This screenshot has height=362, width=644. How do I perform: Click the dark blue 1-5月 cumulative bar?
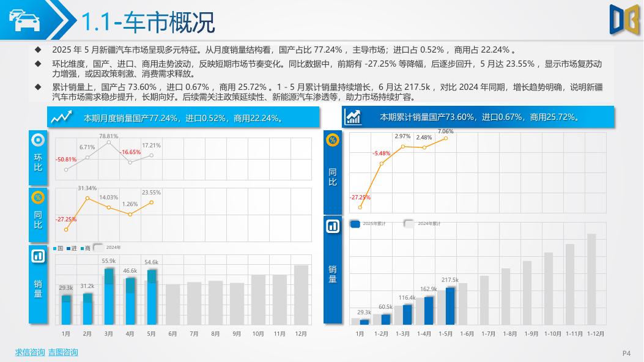pos(450,306)
